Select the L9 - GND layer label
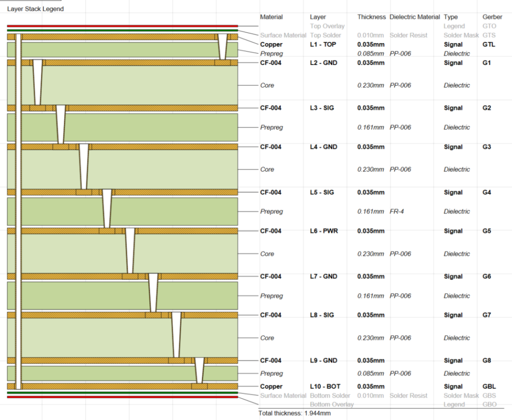This screenshot has height=420, width=512. [323, 360]
